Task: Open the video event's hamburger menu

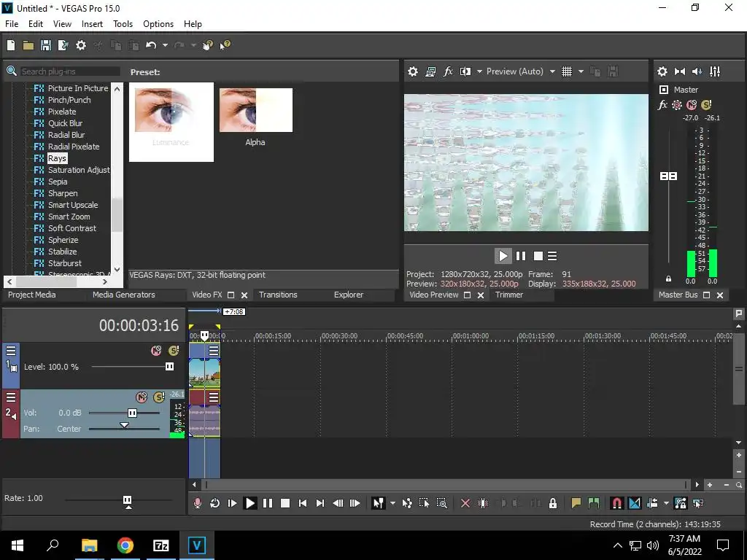Action: pyautogui.click(x=214, y=351)
